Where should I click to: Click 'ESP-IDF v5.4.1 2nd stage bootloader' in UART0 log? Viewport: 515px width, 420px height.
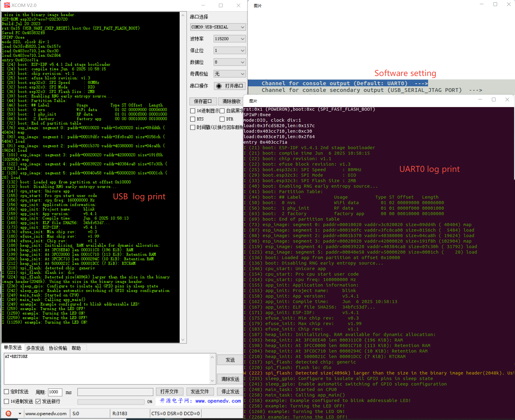327,148
